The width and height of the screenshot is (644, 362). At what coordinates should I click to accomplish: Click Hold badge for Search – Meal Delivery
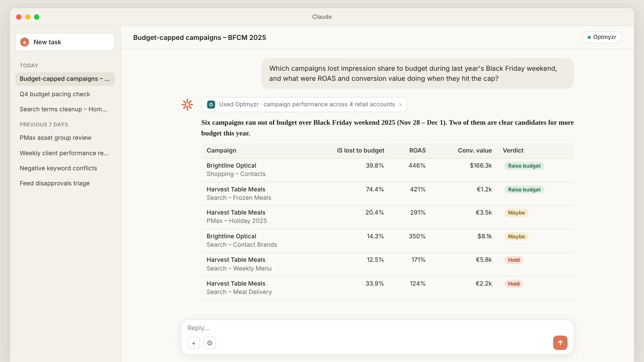click(514, 284)
